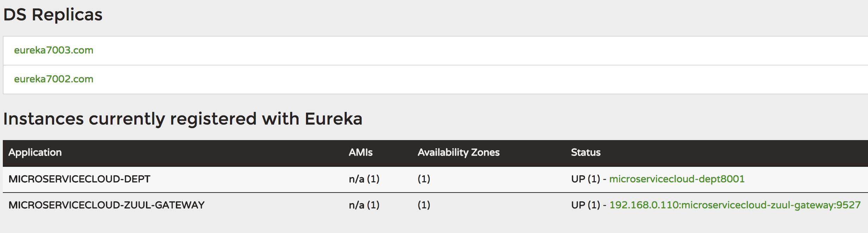Click the AMIs column header
The image size is (868, 233).
pyautogui.click(x=360, y=152)
